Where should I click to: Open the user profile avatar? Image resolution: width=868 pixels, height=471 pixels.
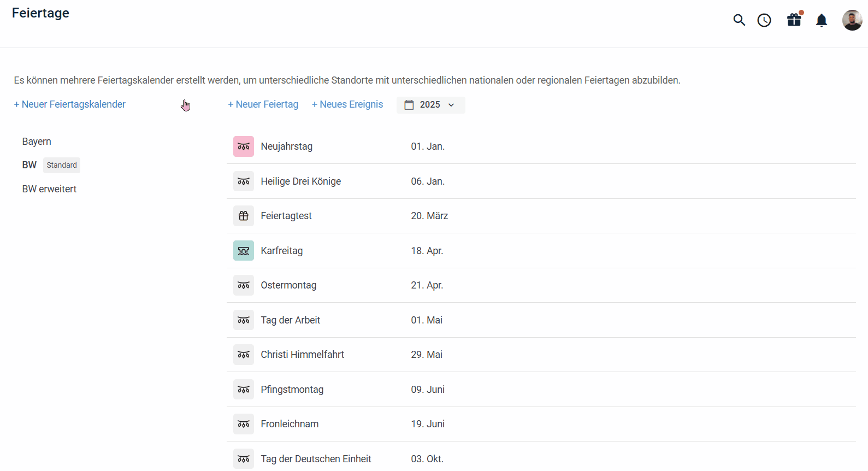852,20
